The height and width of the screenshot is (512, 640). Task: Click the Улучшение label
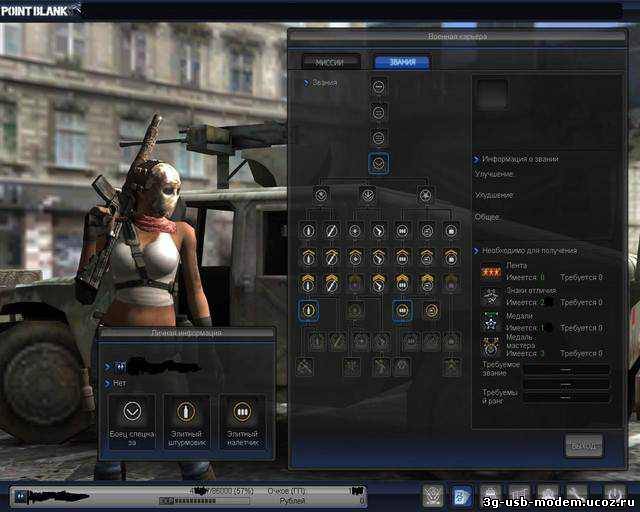point(494,174)
